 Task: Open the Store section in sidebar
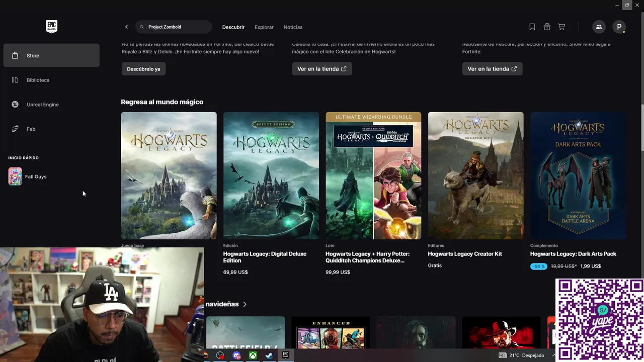(x=51, y=55)
